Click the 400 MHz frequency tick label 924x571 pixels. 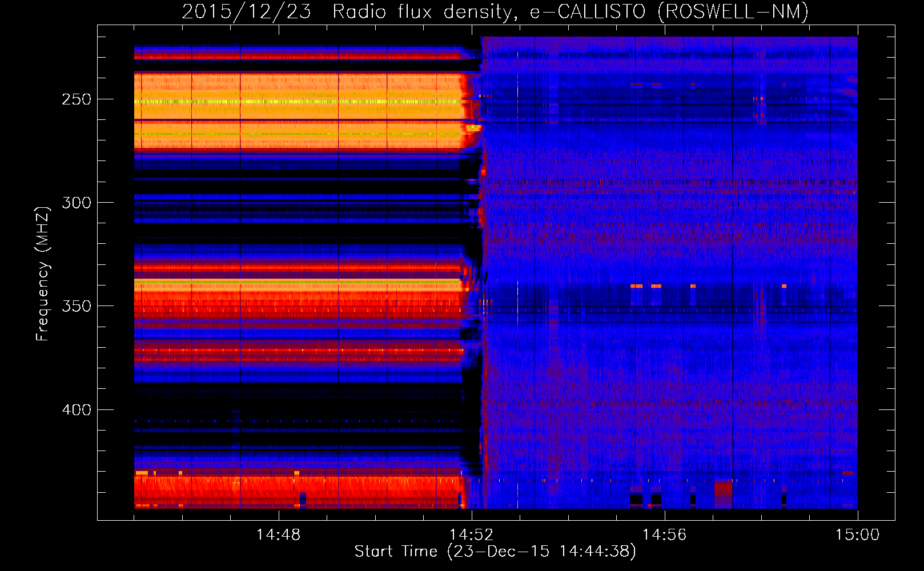click(x=77, y=410)
